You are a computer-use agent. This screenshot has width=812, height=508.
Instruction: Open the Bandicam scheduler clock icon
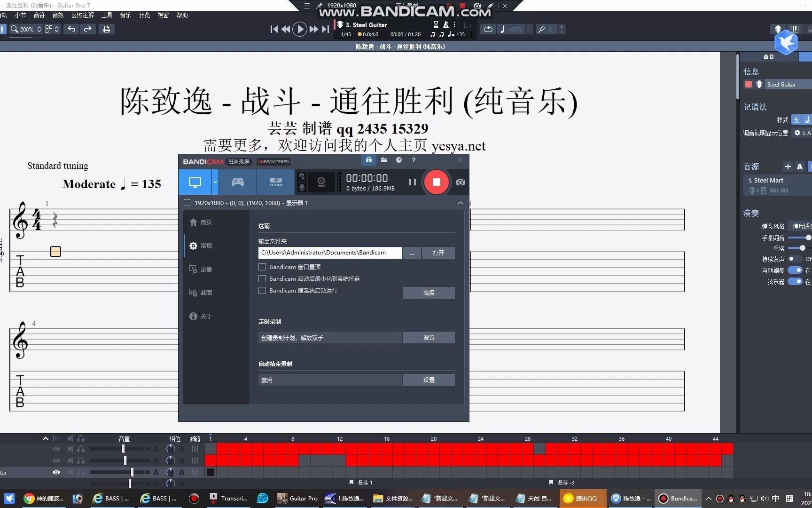coord(399,160)
